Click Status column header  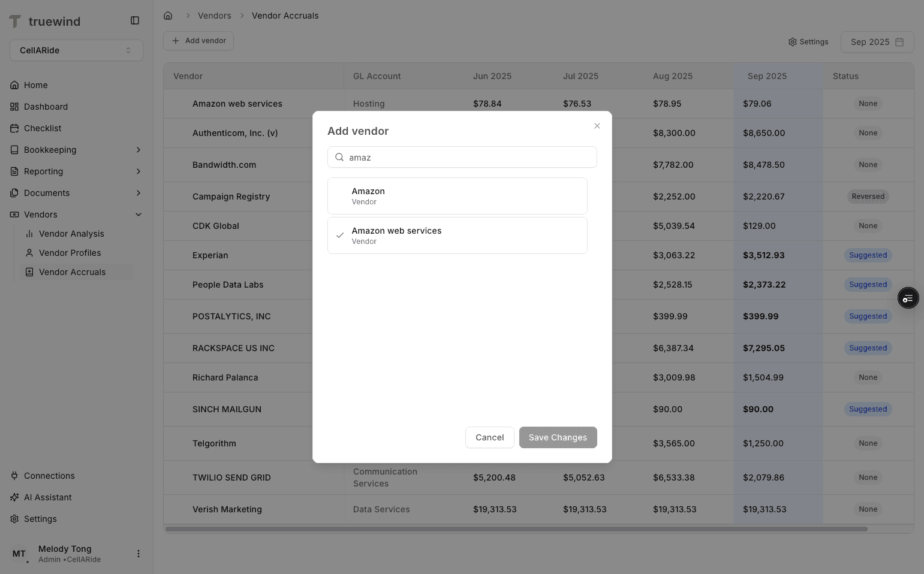click(x=845, y=76)
